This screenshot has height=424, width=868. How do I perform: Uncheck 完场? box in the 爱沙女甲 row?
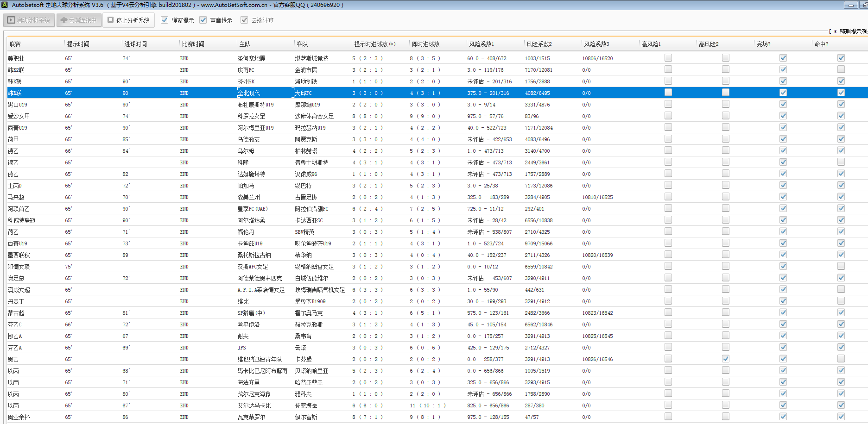click(x=783, y=116)
